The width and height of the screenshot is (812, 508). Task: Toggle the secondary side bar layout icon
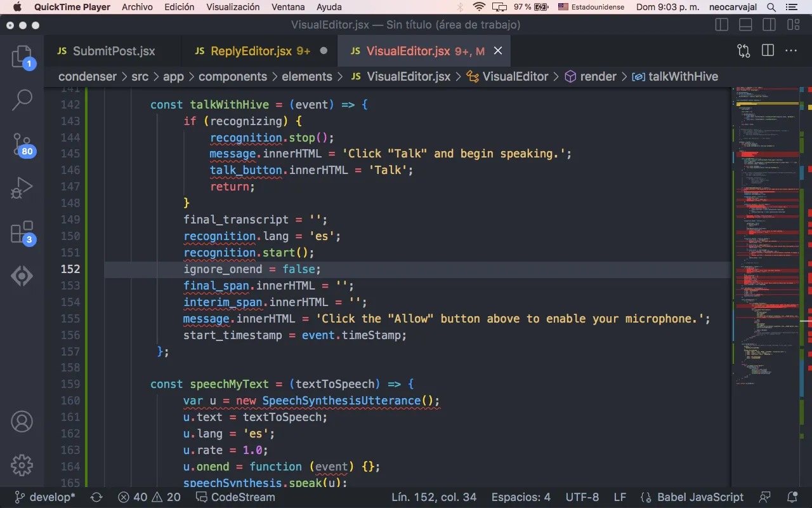769,25
